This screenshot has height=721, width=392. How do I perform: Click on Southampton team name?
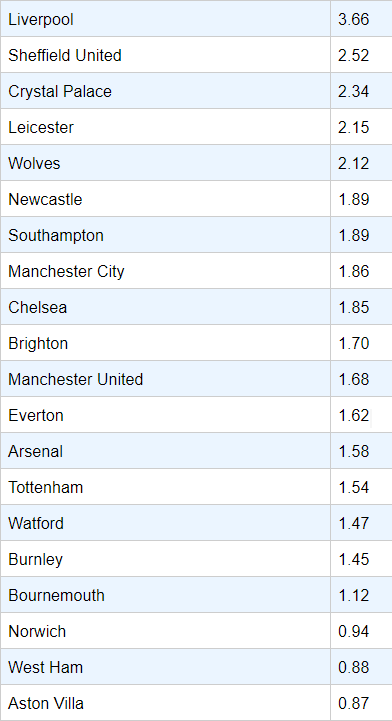coord(56,235)
